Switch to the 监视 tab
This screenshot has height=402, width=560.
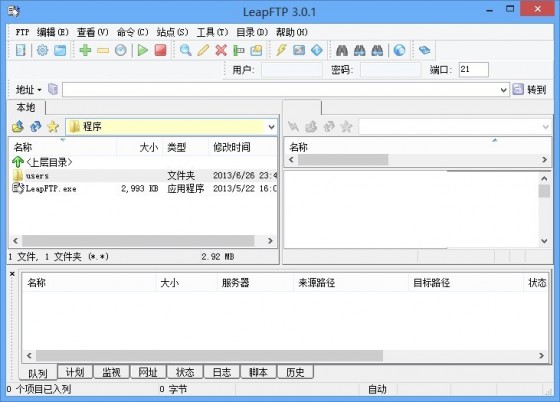pyautogui.click(x=111, y=372)
